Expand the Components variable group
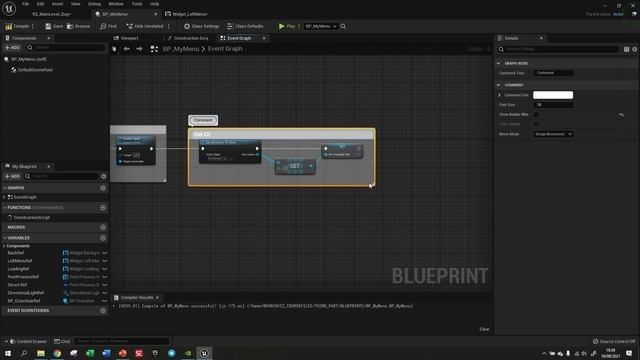The height and width of the screenshot is (360, 640). pyautogui.click(x=4, y=246)
